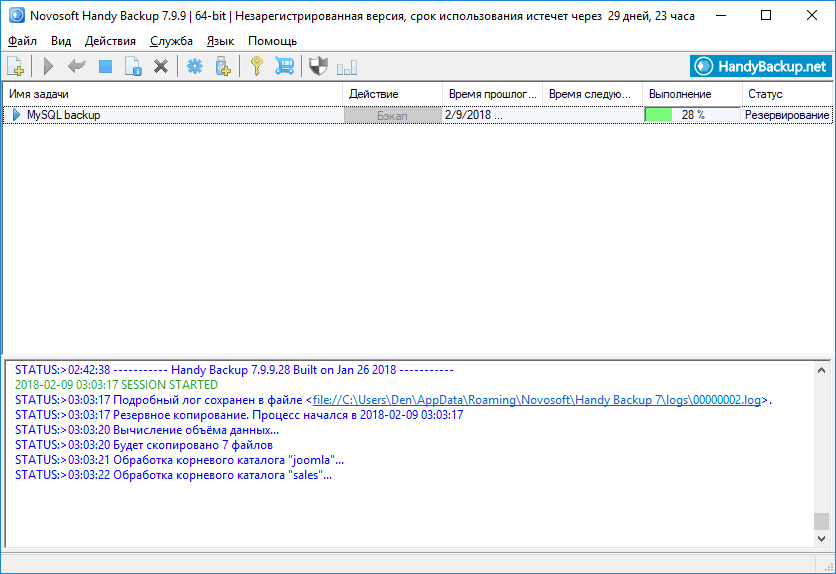
Task: Click the log panel down scroll arrow
Action: pyautogui.click(x=821, y=539)
